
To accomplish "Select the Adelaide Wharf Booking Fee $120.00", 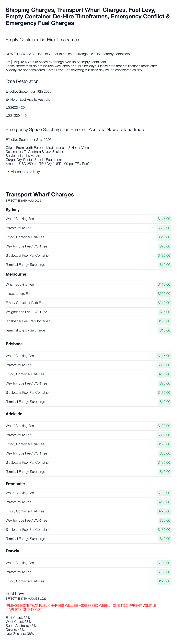I will pyautogui.click(x=164, y=426).
